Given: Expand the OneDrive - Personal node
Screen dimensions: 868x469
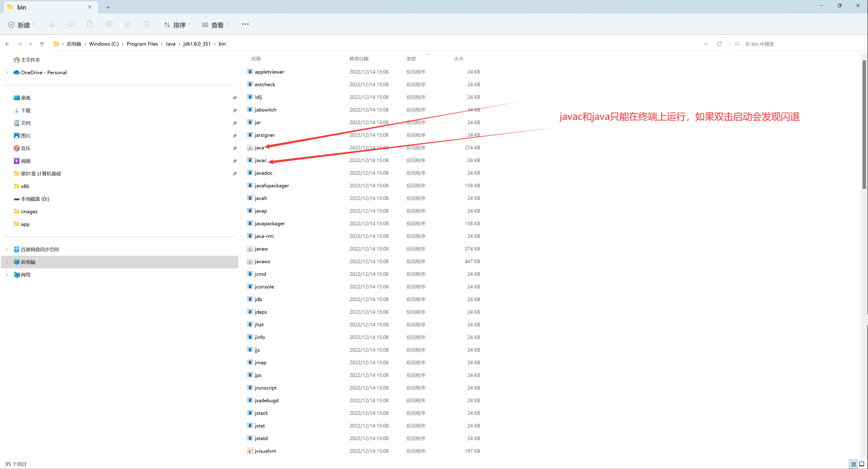Looking at the screenshot, I should (7, 73).
